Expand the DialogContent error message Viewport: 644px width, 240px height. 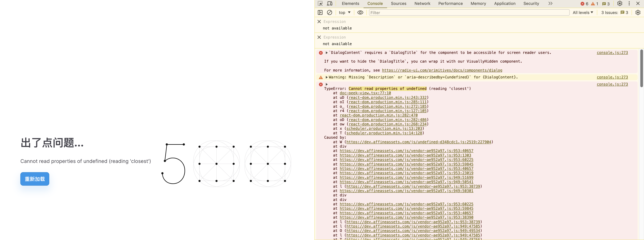[327, 53]
